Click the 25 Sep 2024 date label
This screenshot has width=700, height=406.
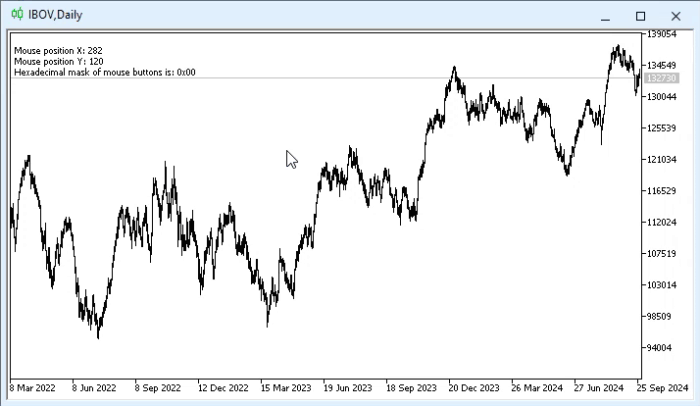point(662,388)
